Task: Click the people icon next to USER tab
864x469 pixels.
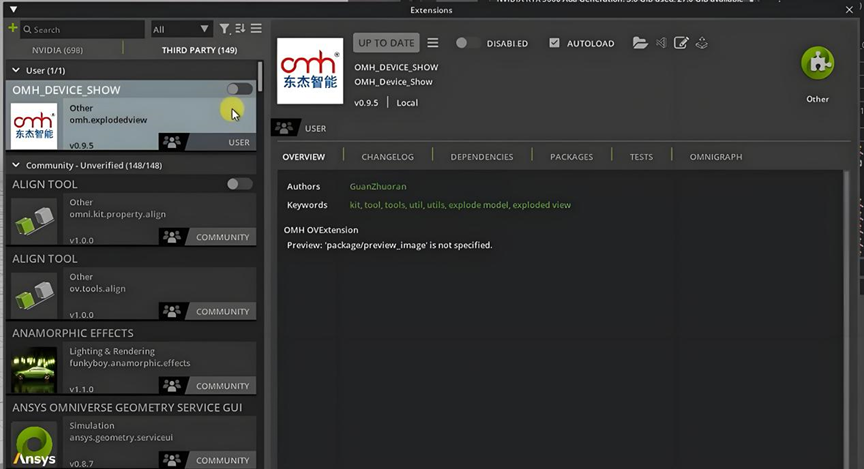Action: 284,128
